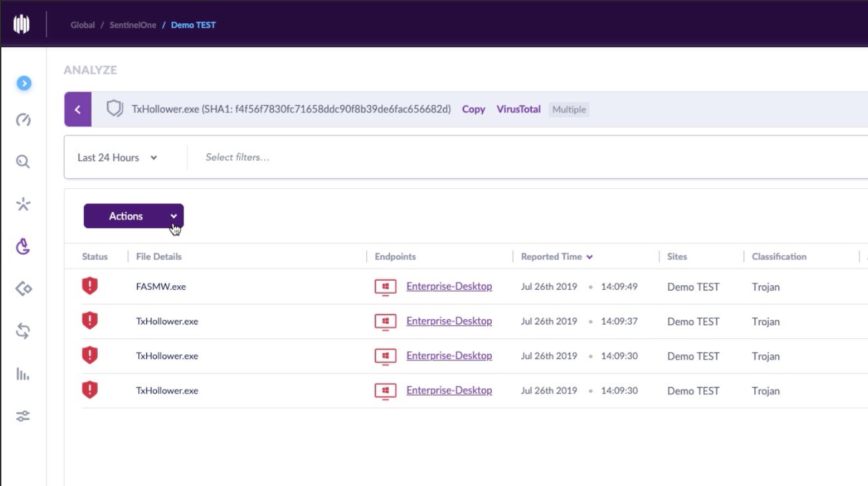
Task: Open the Settings sliders icon in sidebar
Action: tap(23, 416)
